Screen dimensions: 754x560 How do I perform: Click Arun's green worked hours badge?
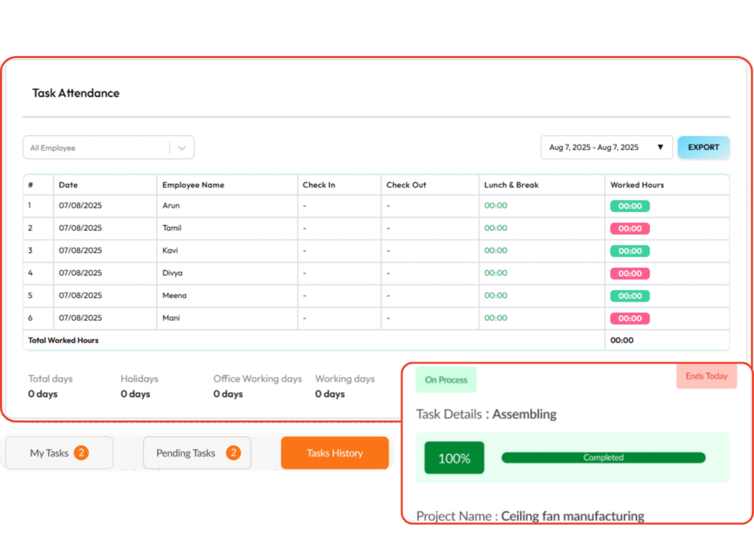[x=630, y=206]
